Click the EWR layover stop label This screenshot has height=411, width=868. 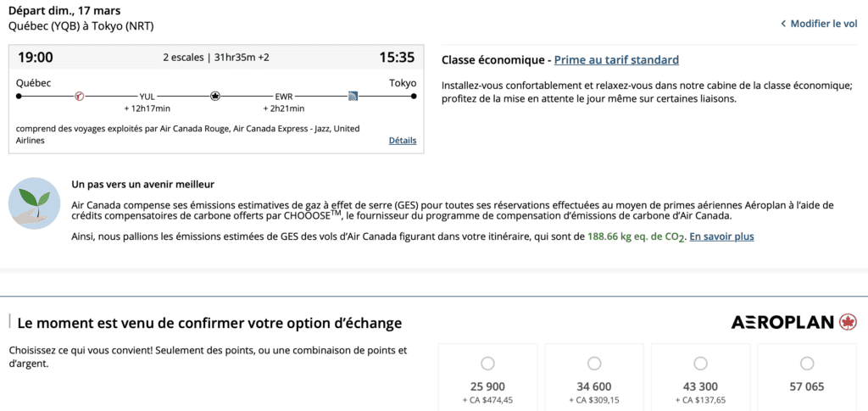tap(284, 97)
